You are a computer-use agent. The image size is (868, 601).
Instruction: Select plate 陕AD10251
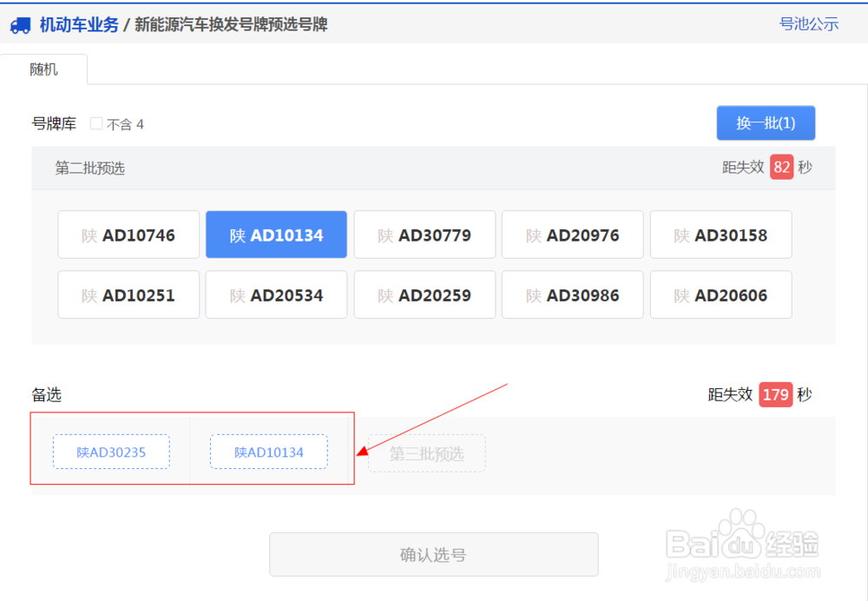point(128,294)
